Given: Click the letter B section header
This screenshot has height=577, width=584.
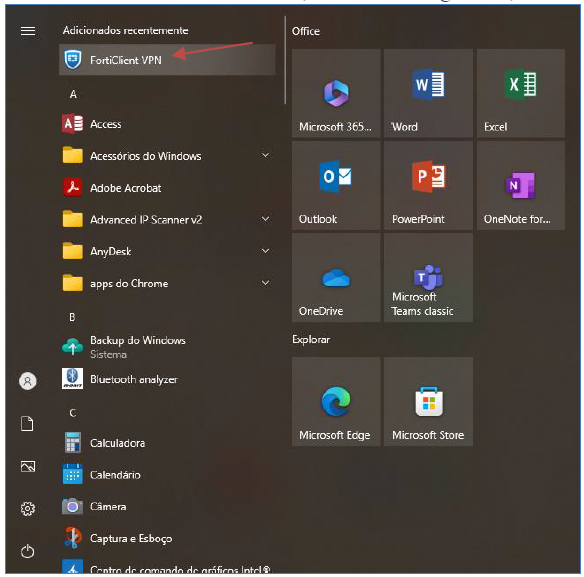Looking at the screenshot, I should point(72,317).
